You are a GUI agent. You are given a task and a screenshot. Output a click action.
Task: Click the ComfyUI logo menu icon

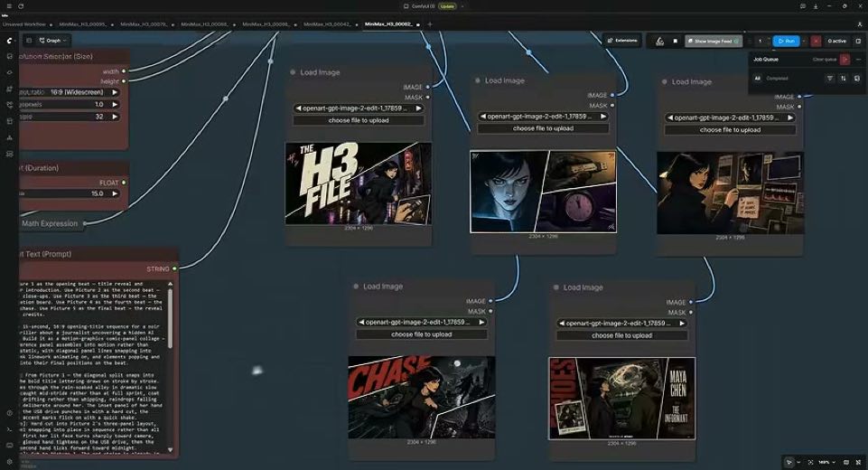9,41
